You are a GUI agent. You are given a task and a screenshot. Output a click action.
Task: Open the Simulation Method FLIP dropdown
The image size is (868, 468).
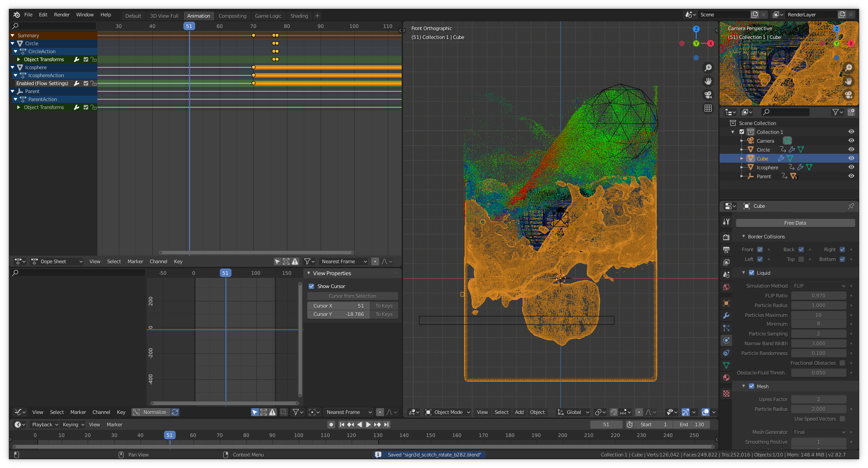pos(819,286)
